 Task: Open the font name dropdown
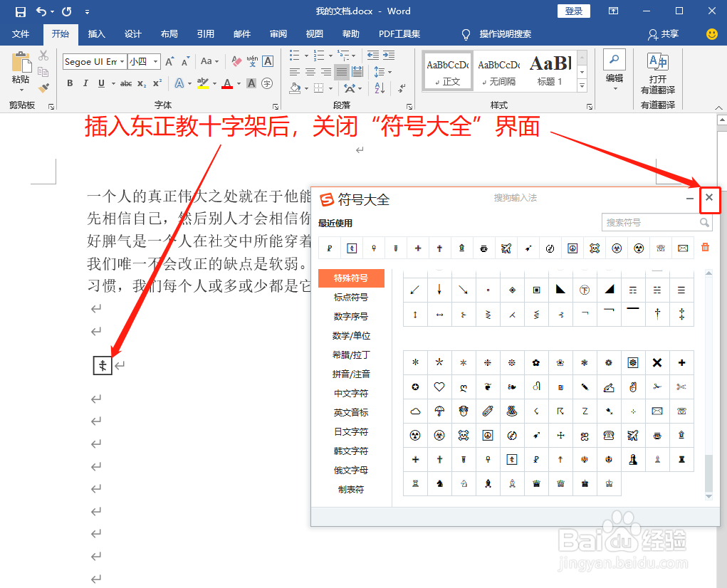(122, 62)
